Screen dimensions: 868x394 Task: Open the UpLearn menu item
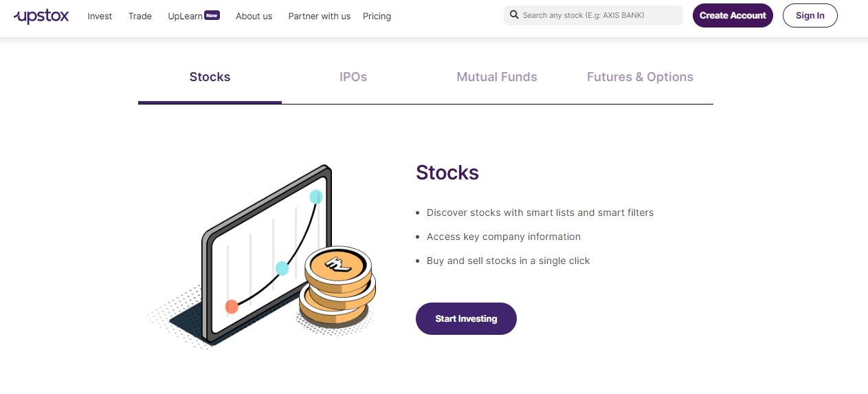point(185,16)
